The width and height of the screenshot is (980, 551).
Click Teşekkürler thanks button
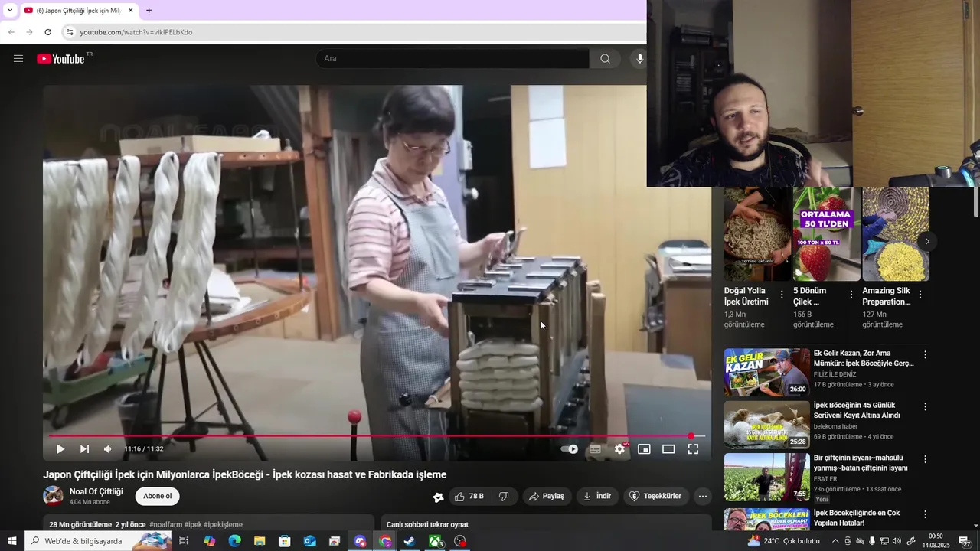click(655, 497)
